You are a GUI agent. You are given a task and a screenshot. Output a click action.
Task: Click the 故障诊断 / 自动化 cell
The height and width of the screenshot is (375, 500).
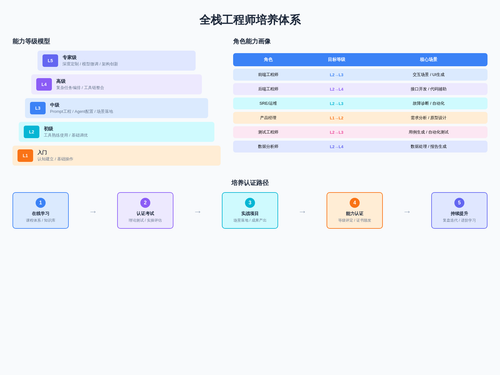tap(429, 103)
